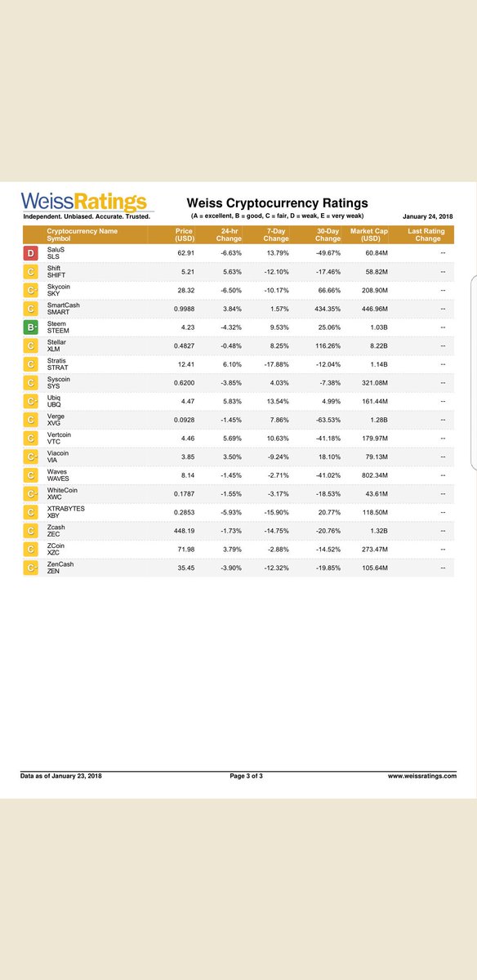Click the Shift 7-day change -12.10%
Screen dimensions: 477x980
coord(275,272)
